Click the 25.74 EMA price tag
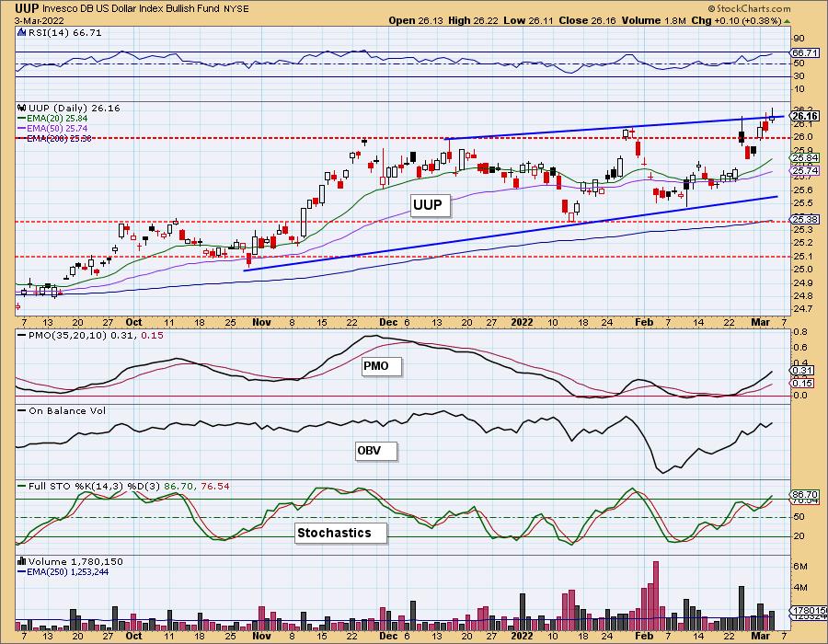Viewport: 828px width, 644px height. coord(805,170)
